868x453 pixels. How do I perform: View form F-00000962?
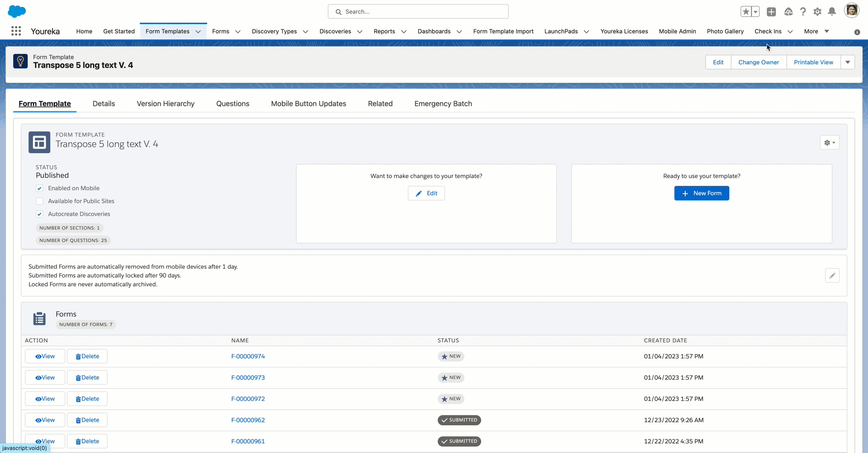tap(45, 420)
